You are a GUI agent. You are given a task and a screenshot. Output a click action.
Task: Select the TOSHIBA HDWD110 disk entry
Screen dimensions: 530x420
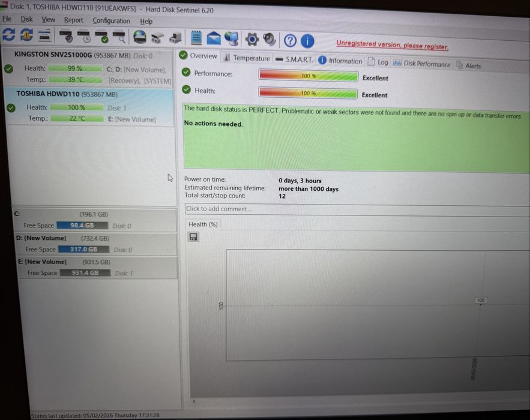(x=90, y=106)
